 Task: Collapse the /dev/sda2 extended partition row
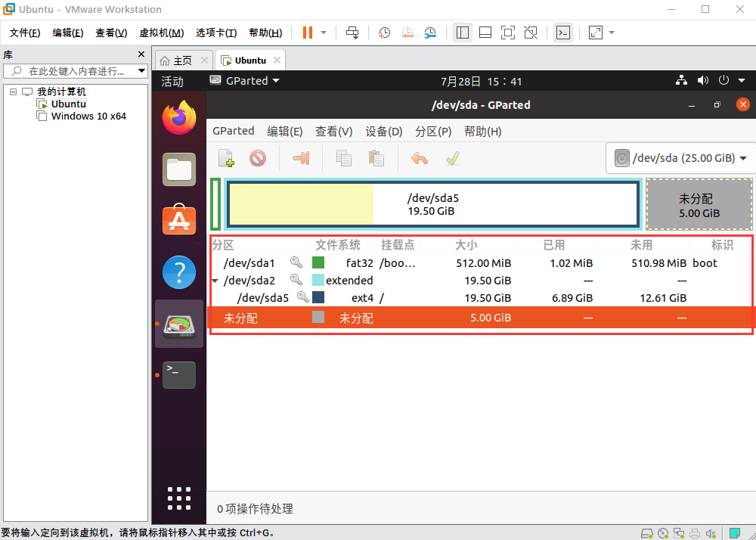[215, 280]
